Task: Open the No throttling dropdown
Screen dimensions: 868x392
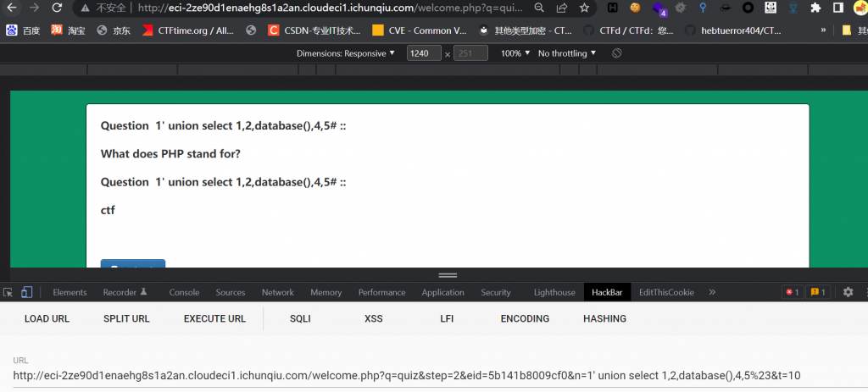Action: pos(567,53)
